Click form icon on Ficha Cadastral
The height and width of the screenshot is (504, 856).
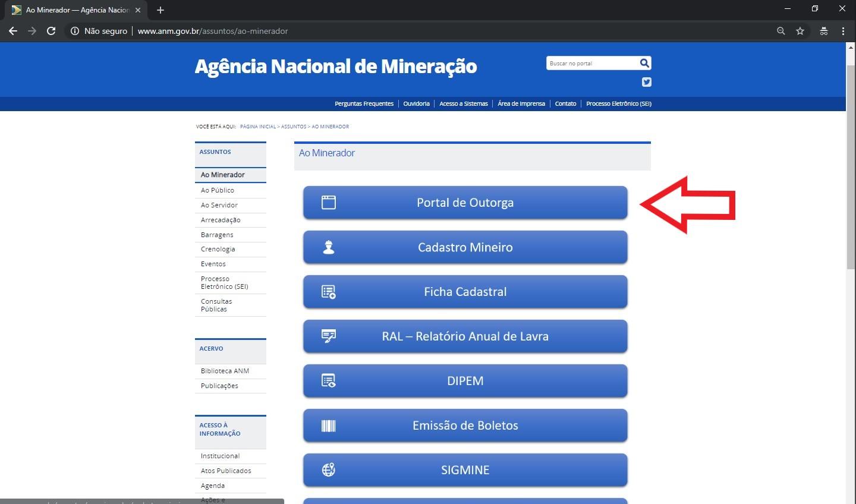click(x=329, y=292)
